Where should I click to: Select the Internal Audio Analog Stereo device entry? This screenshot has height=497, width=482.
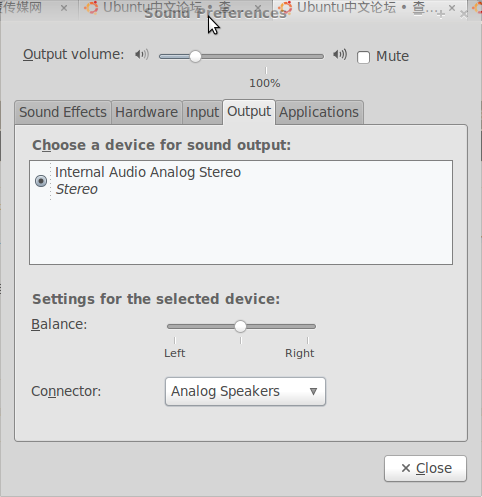click(x=241, y=181)
